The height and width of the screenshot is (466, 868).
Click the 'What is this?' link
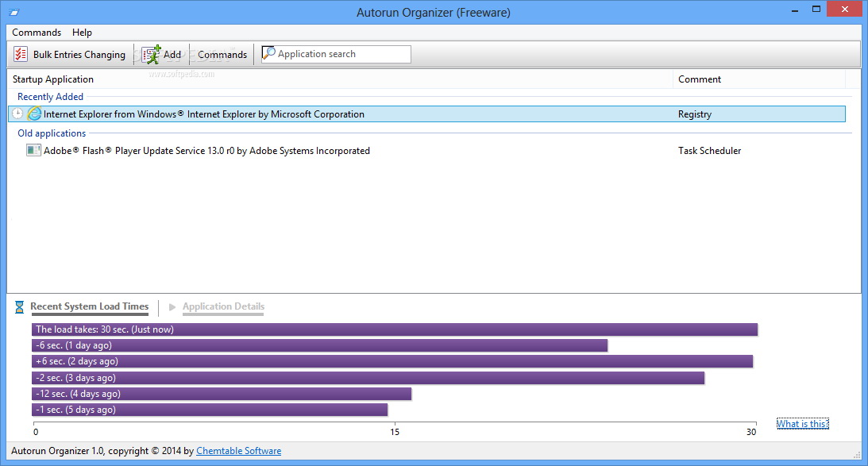coord(802,423)
